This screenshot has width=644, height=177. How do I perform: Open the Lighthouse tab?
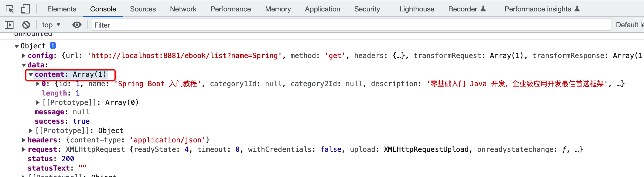417,9
